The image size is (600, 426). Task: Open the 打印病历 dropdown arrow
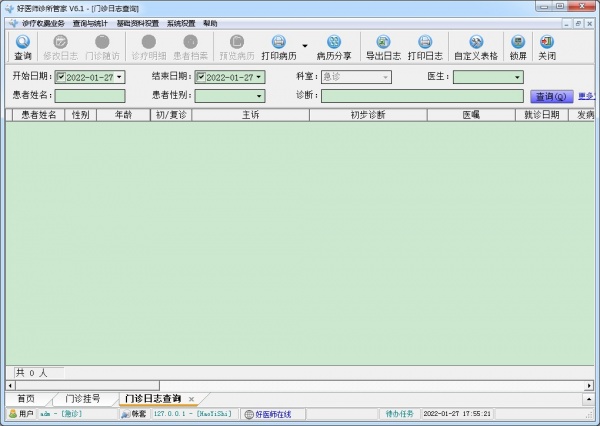304,46
